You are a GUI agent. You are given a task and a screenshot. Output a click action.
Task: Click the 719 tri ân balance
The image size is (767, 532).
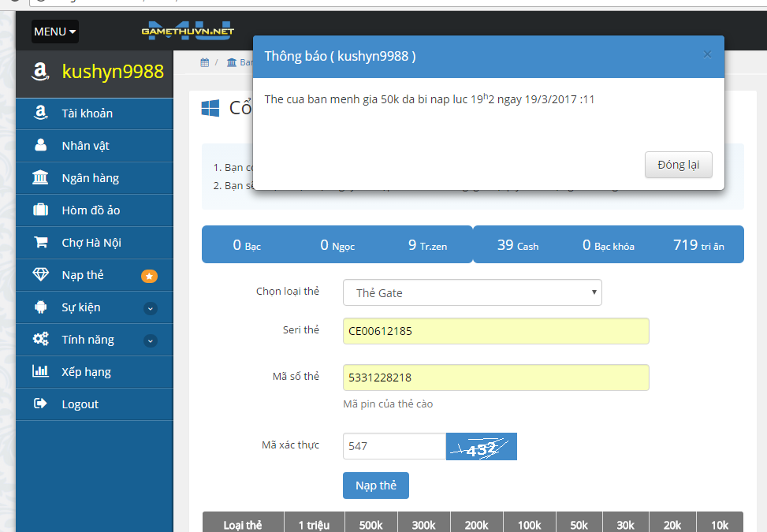698,244
